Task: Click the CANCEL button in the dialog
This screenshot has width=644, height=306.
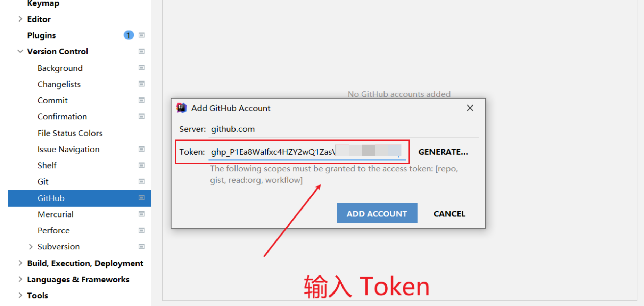Action: click(449, 214)
